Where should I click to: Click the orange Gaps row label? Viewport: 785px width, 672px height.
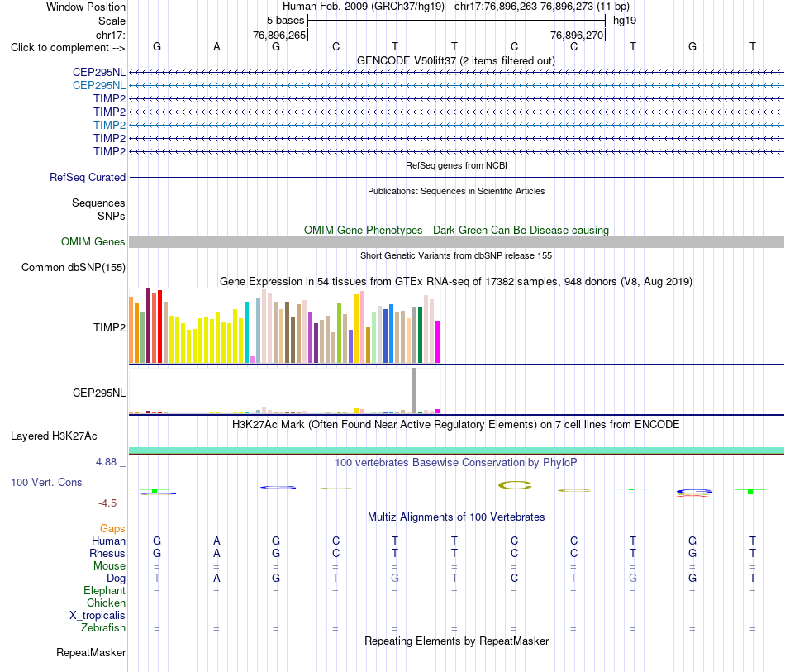coord(112,528)
